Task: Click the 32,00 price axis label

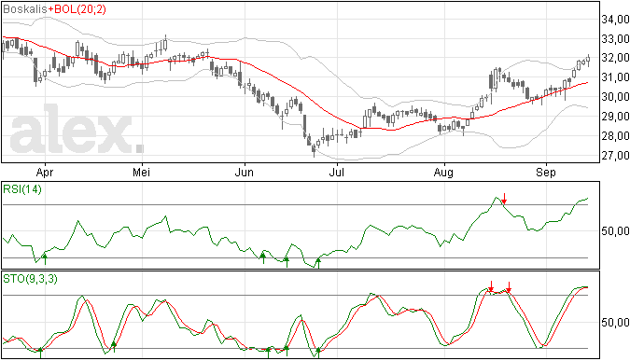Action: coord(615,58)
